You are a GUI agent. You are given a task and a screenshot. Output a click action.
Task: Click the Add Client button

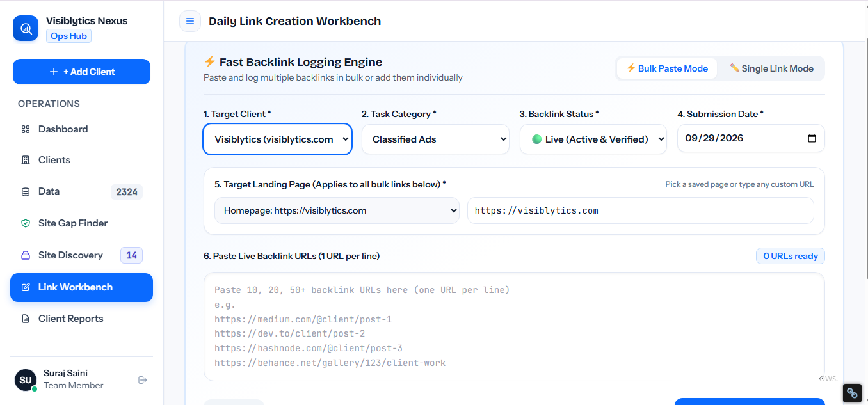point(82,72)
